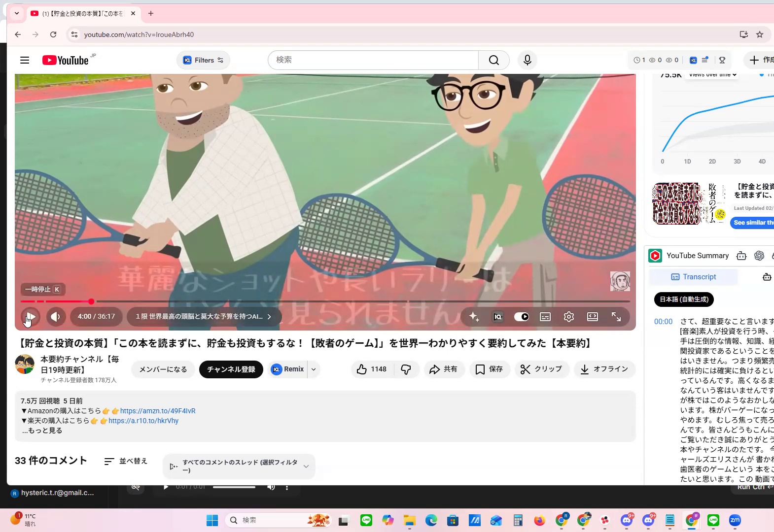Mute the video volume icon
Screen dimensions: 774x532
click(56, 317)
